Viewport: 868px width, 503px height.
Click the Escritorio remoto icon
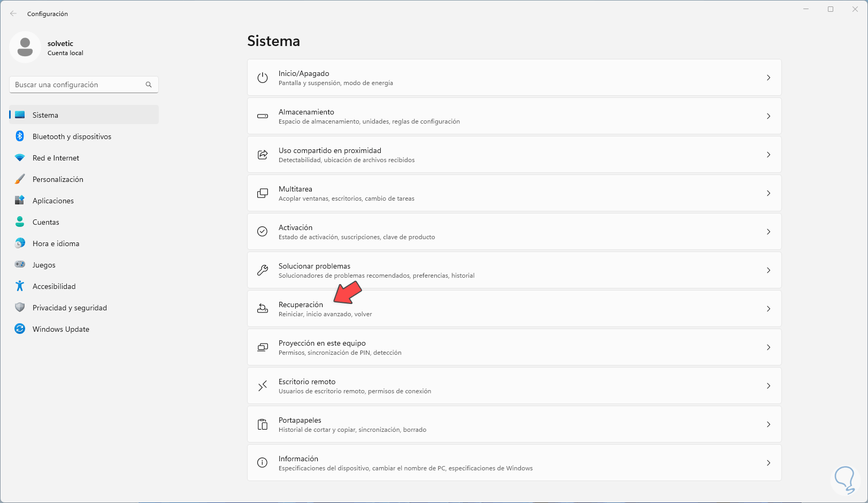pos(263,386)
